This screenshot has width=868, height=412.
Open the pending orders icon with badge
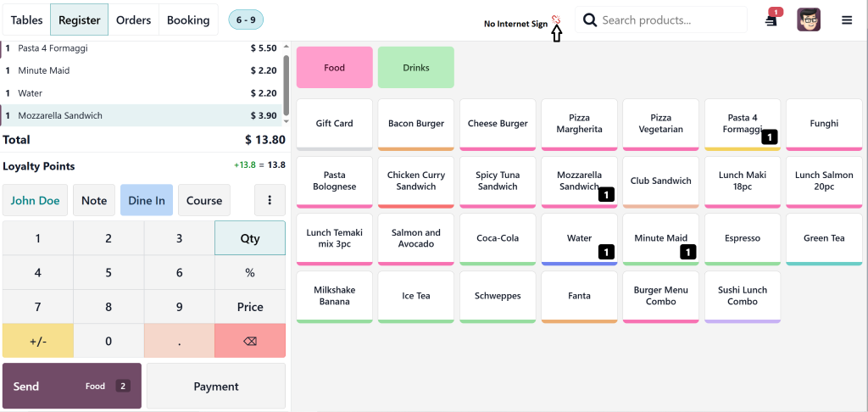772,19
